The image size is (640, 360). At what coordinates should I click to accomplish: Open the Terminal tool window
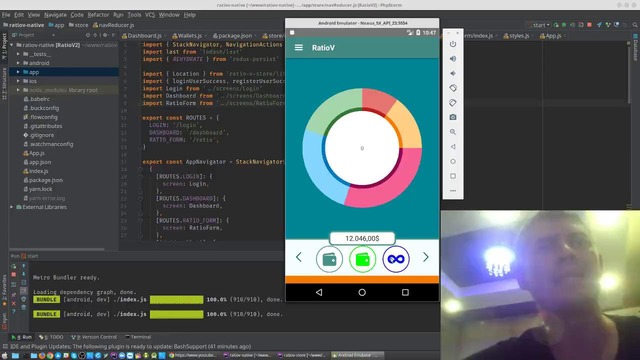pos(138,337)
